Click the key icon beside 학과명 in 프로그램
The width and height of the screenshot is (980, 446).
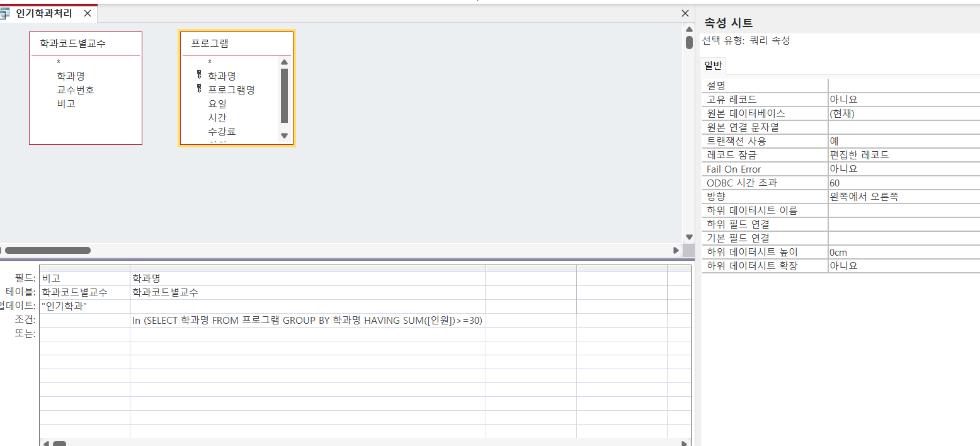pos(199,76)
